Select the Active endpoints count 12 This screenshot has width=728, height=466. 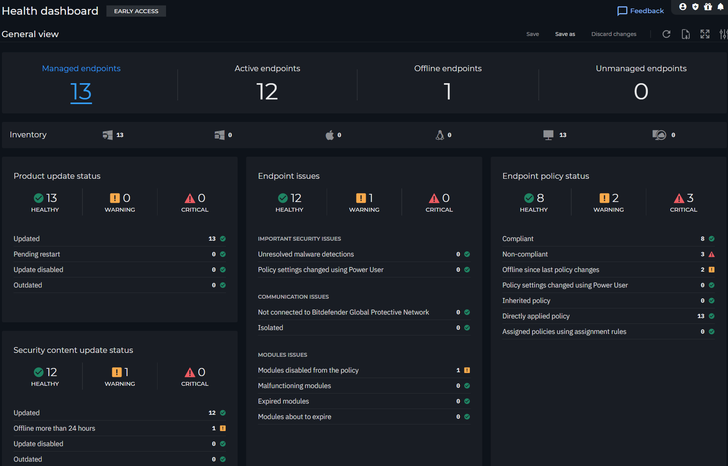pos(267,91)
